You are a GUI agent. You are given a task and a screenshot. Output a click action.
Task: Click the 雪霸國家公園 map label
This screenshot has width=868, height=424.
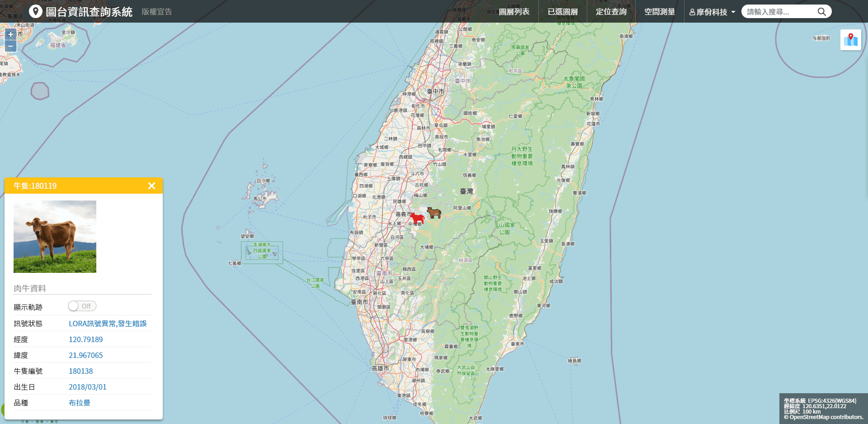pyautogui.click(x=520, y=50)
